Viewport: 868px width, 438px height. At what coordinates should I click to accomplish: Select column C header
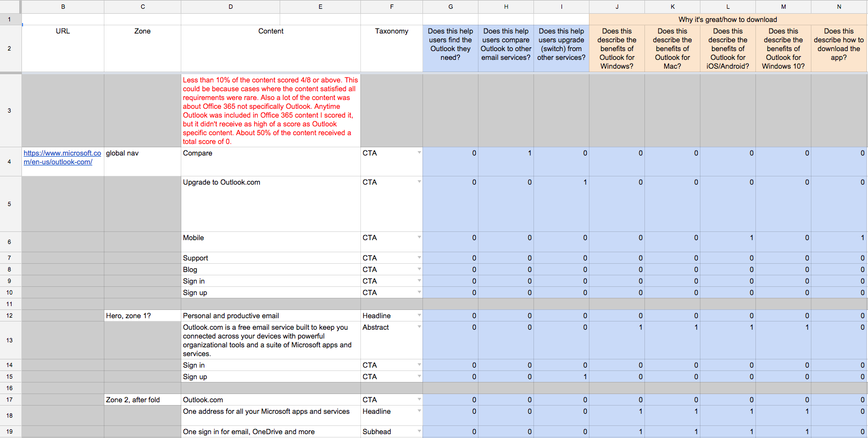(142, 7)
